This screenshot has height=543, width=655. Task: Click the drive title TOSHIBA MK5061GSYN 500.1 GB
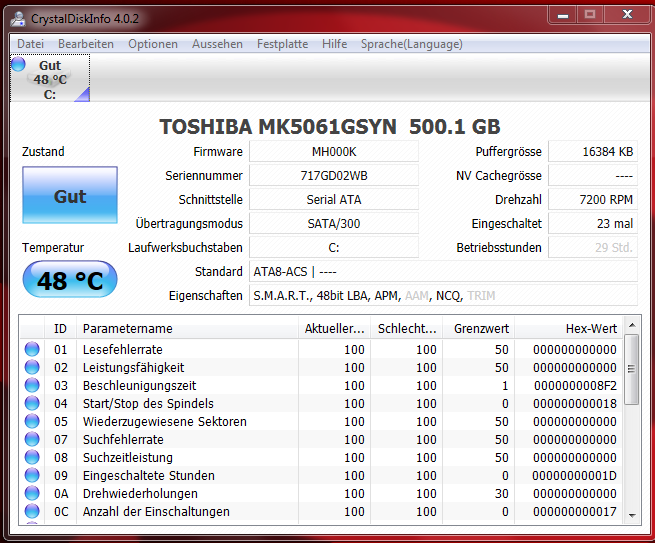330,127
